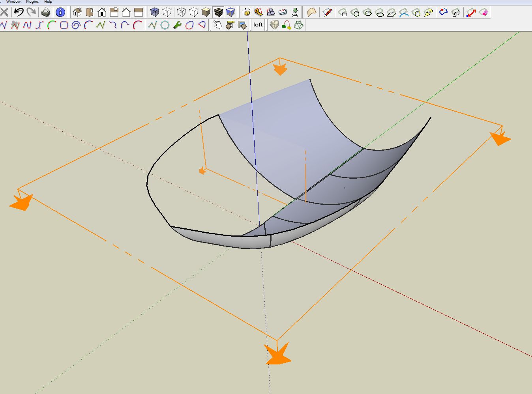The height and width of the screenshot is (394, 532).
Task: Select the pink eraser surface tool
Action: point(483,12)
